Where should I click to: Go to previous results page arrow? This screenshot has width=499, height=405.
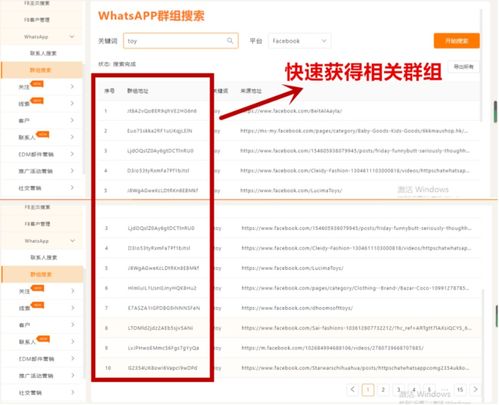click(x=352, y=389)
